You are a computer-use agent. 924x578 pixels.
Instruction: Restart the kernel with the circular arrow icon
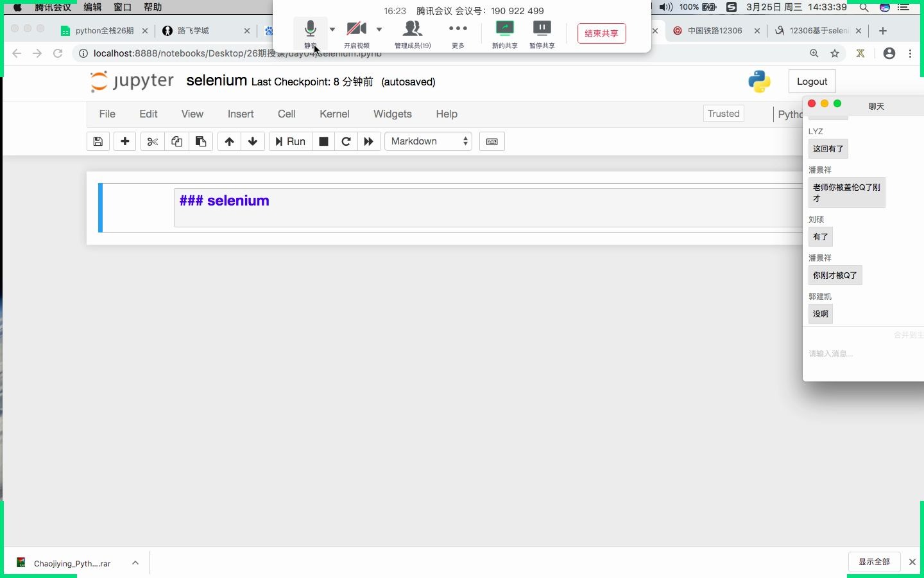pyautogui.click(x=346, y=141)
